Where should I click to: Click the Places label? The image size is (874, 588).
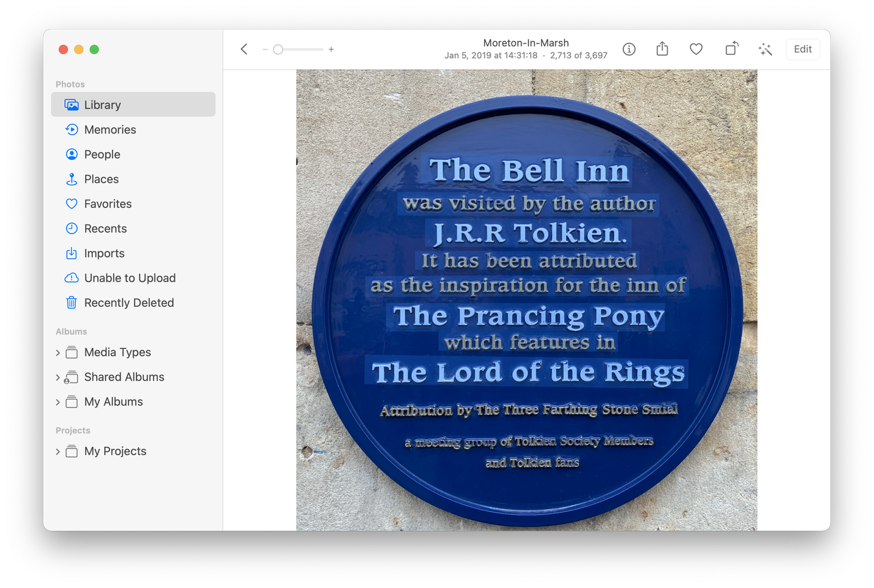tap(101, 179)
